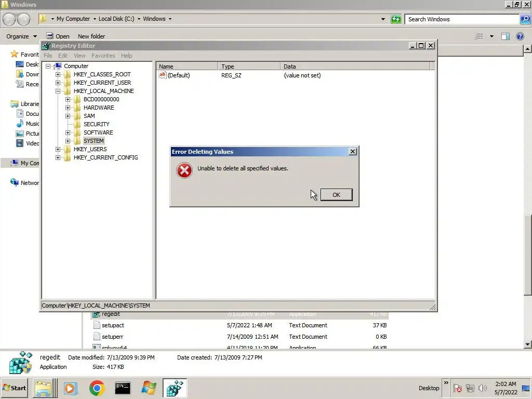
Task: Open Registry Editor Help menu
Action: pos(127,56)
